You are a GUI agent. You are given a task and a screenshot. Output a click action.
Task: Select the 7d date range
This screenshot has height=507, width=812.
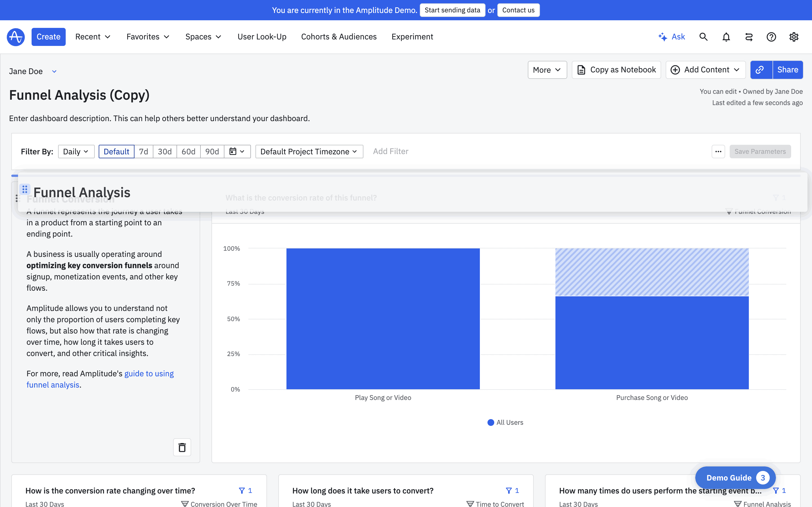pos(144,152)
